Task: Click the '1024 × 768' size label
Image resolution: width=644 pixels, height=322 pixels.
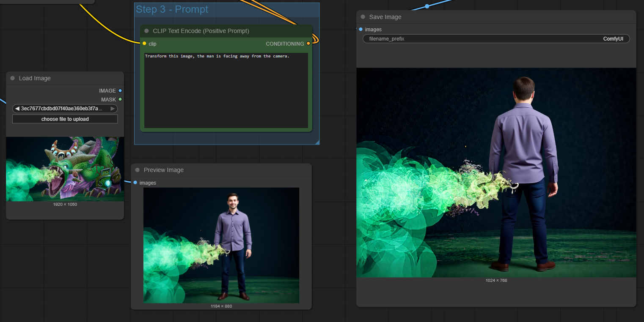Action: point(496,280)
